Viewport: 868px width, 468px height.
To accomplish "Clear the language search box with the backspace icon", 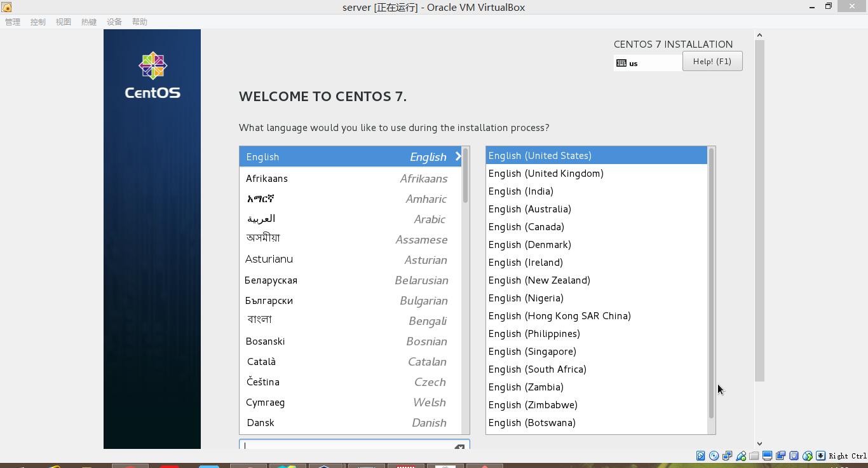I will 459,446.
